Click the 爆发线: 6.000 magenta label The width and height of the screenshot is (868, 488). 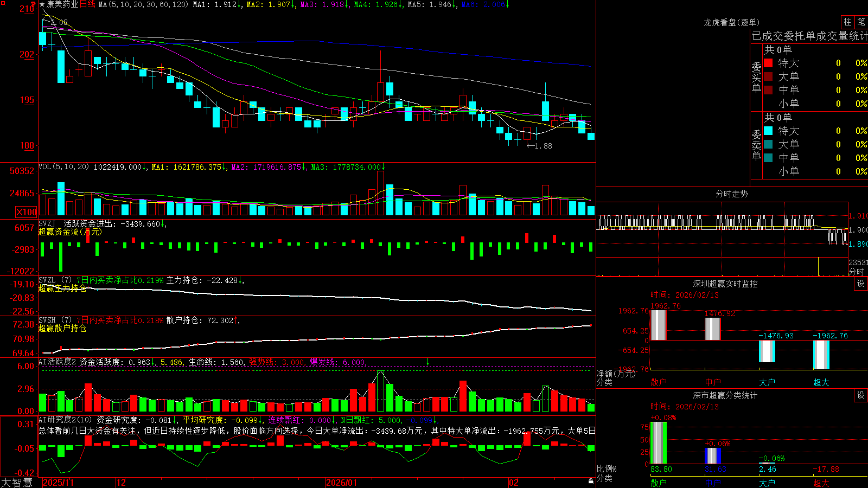click(x=338, y=362)
